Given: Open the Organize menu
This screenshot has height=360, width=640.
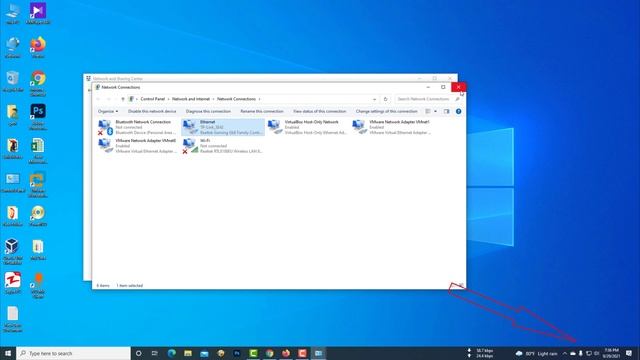Looking at the screenshot, I should click(108, 111).
